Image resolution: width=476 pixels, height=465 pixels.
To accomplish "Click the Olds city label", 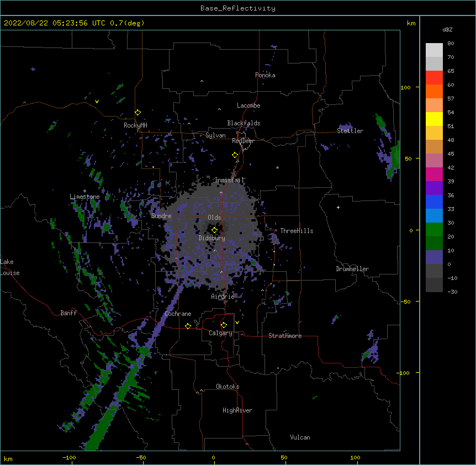I will click(x=214, y=218).
